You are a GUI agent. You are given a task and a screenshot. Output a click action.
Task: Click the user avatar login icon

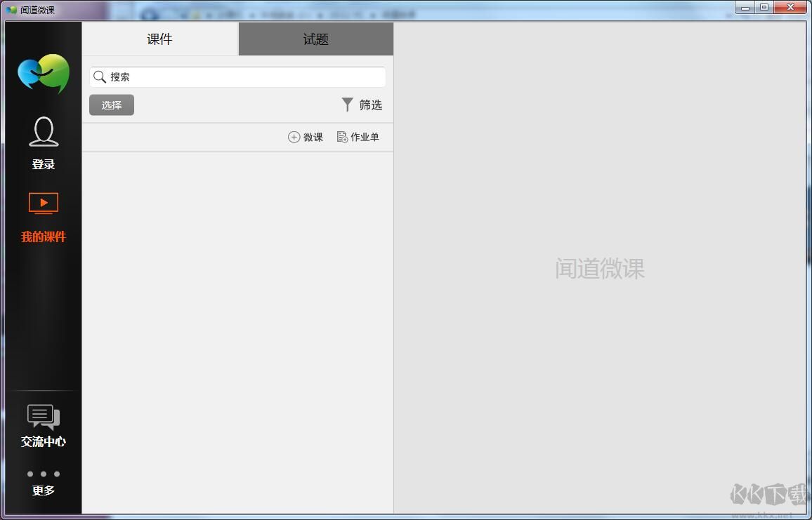[x=44, y=132]
